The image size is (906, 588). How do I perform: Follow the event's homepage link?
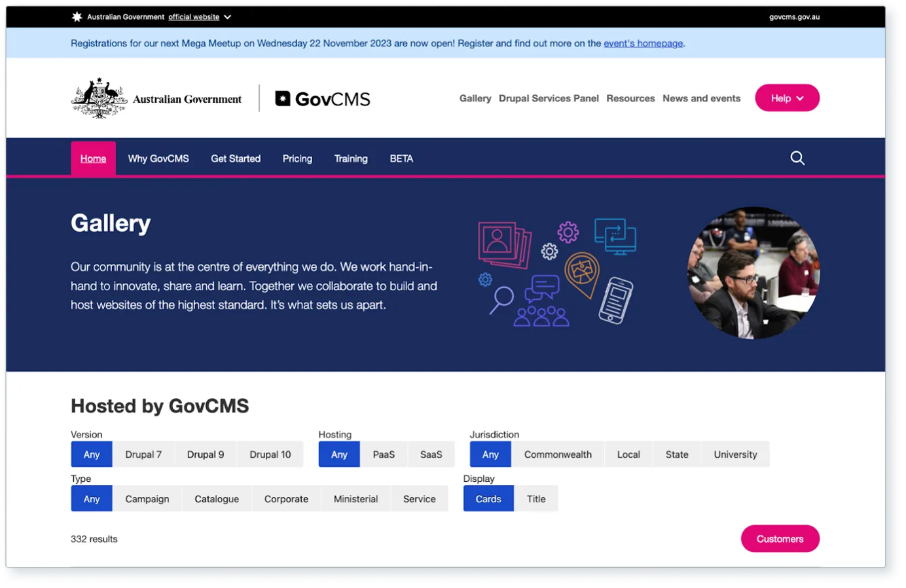click(x=643, y=43)
